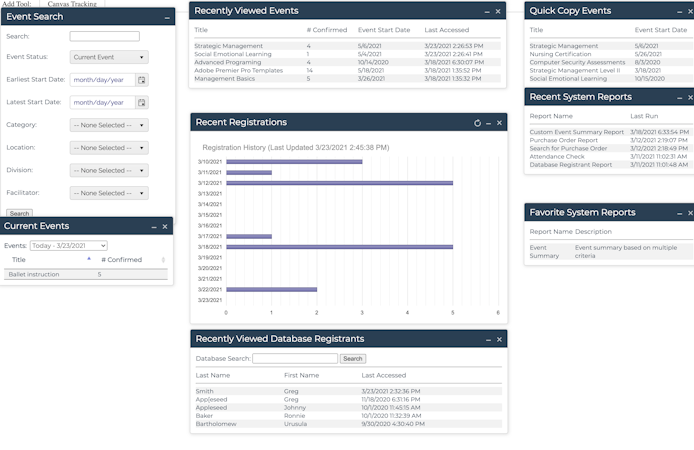694x450 pixels.
Task: Click the 3/12/2021 registration bar
Action: [x=339, y=183]
